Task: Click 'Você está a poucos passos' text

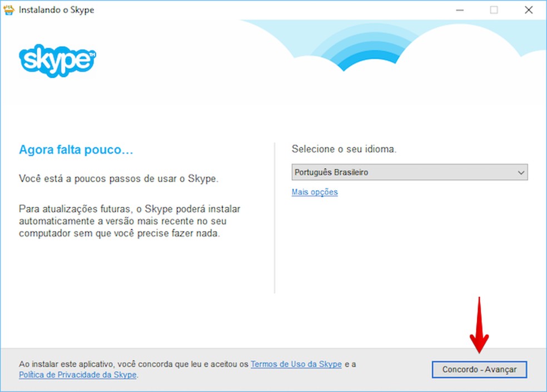Action: tap(118, 178)
